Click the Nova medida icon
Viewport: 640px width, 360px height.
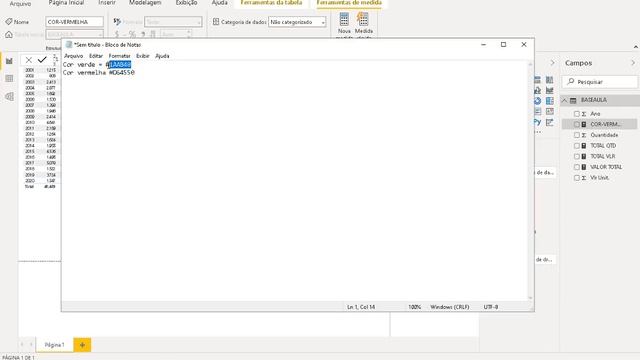(344, 19)
